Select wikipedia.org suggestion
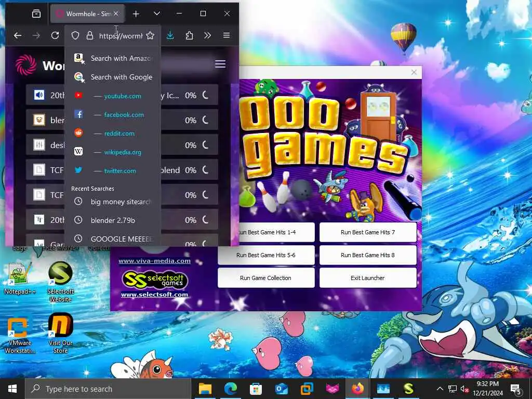Screen dimensions: 532x399 click(x=113, y=152)
